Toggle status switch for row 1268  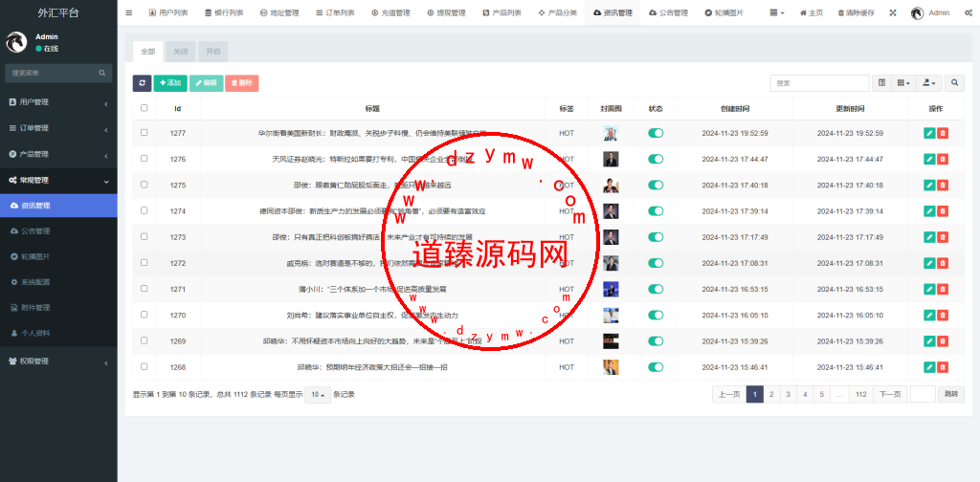pyautogui.click(x=656, y=367)
